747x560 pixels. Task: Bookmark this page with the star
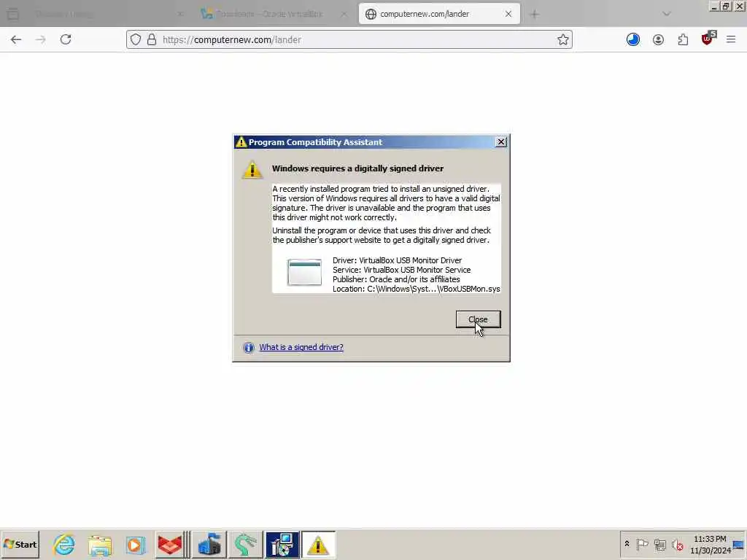point(563,39)
